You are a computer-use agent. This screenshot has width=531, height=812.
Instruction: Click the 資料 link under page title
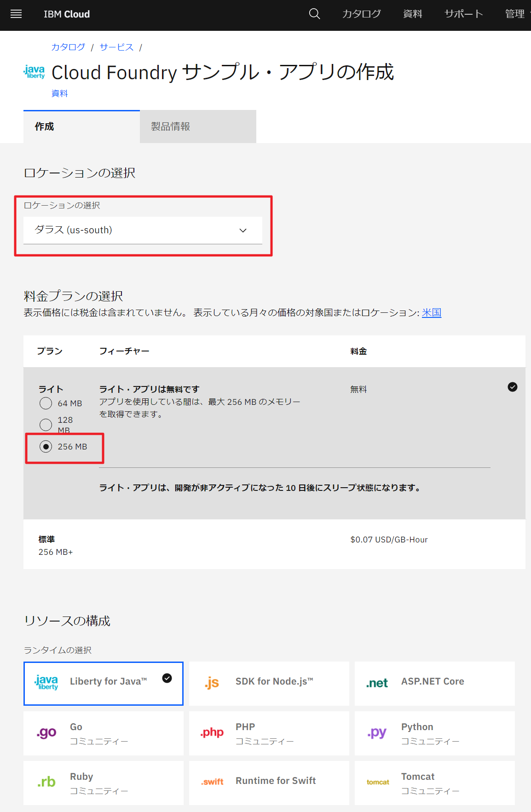click(60, 93)
